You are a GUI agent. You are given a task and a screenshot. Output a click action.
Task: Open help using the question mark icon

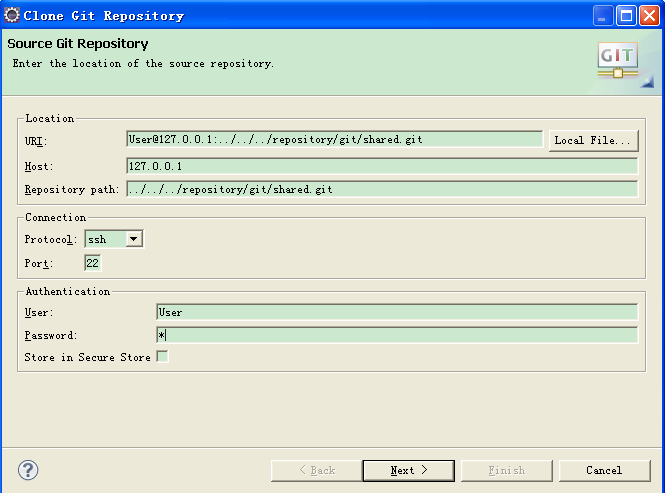(28, 470)
